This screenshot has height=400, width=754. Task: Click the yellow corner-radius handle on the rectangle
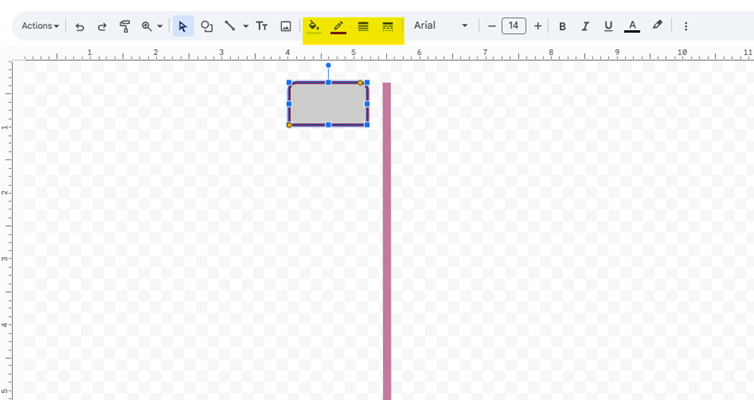point(360,83)
